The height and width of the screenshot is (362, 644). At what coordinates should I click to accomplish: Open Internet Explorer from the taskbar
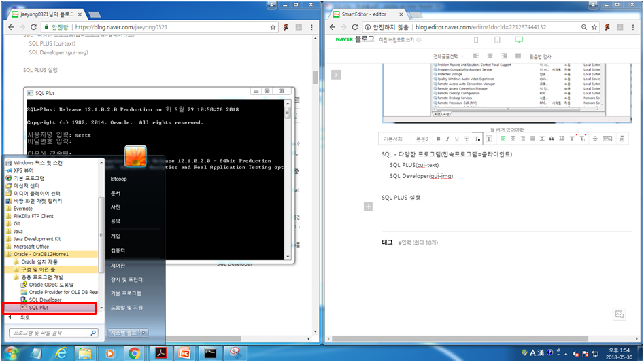coord(61,353)
